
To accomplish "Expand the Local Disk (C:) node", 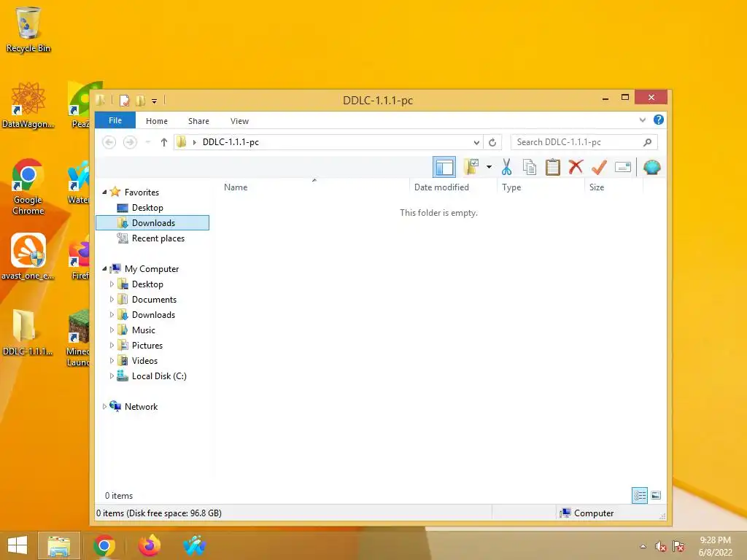I will [x=112, y=376].
